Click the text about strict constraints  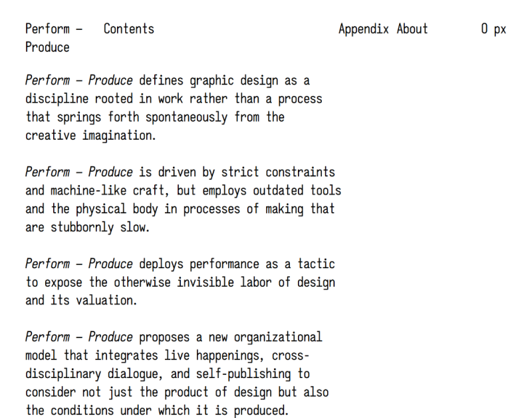click(184, 200)
